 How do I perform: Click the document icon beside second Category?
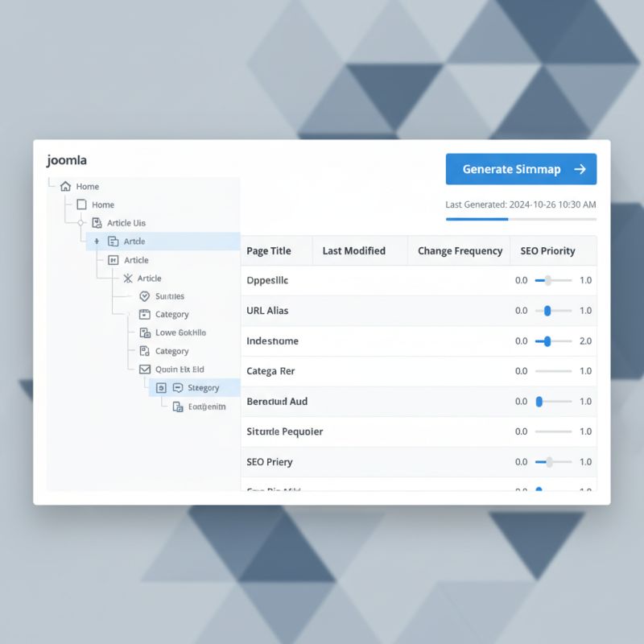pos(145,351)
